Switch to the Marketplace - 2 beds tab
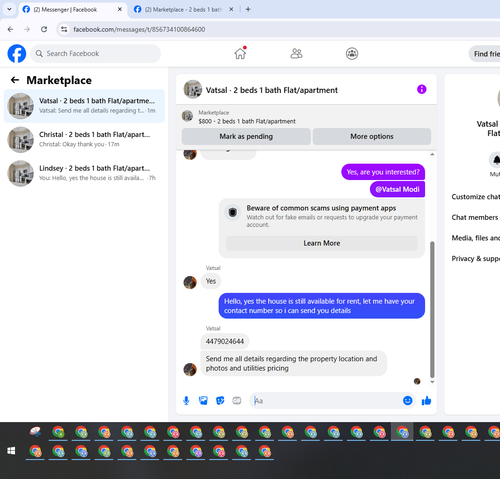 183,9
